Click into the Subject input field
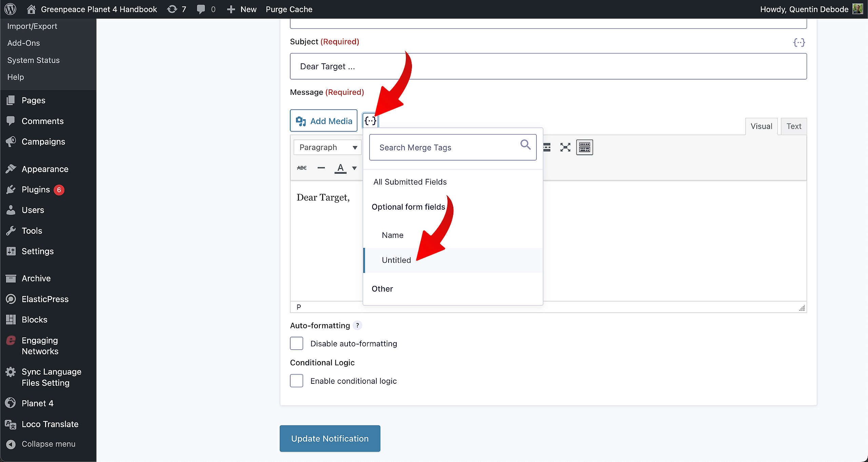The image size is (868, 462). 548,66
